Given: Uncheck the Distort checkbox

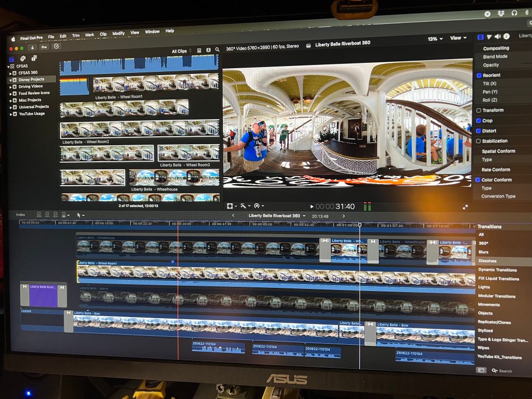Looking at the screenshot, I should [478, 131].
